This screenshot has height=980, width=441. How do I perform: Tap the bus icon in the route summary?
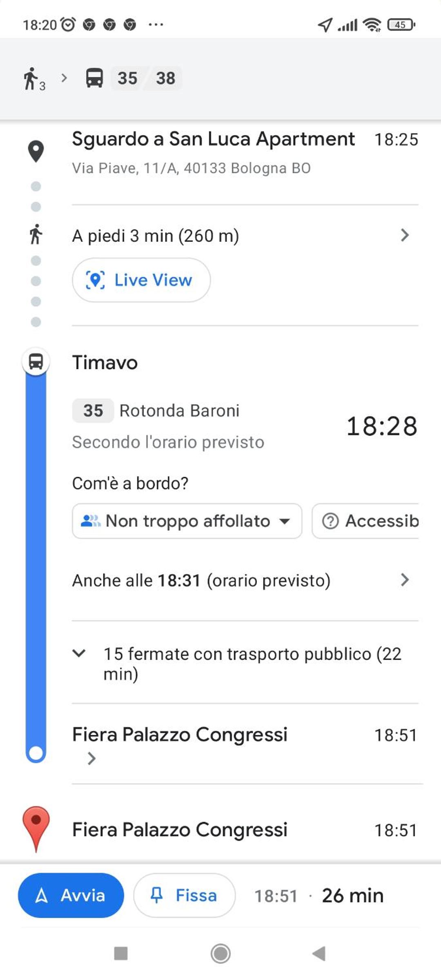click(x=94, y=78)
